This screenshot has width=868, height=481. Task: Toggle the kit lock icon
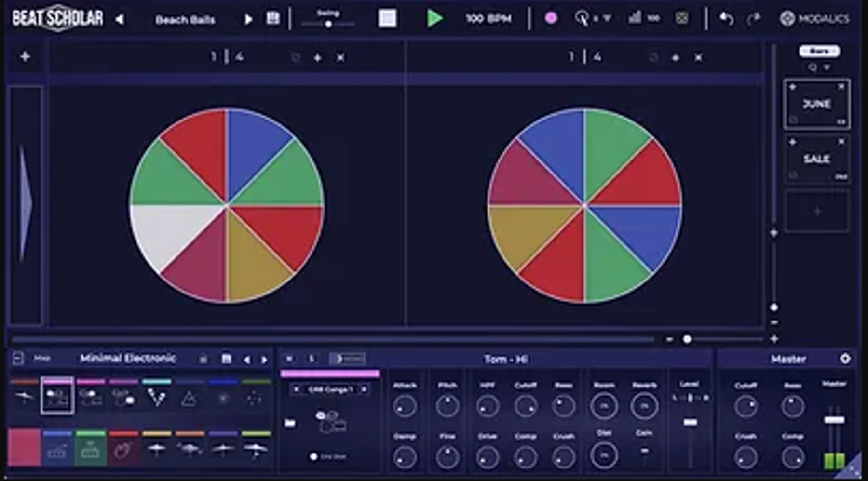(x=203, y=359)
